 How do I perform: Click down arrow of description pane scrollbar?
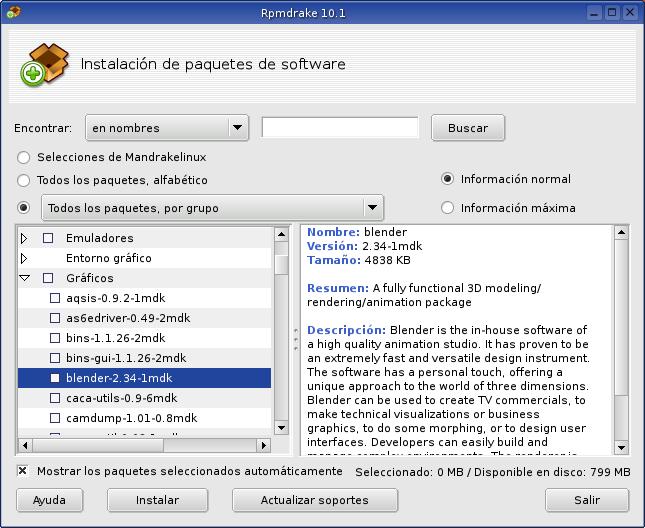[x=621, y=447]
